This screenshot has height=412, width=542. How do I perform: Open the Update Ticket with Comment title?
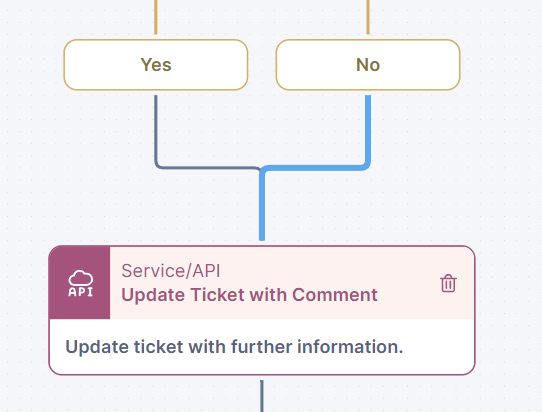point(249,295)
